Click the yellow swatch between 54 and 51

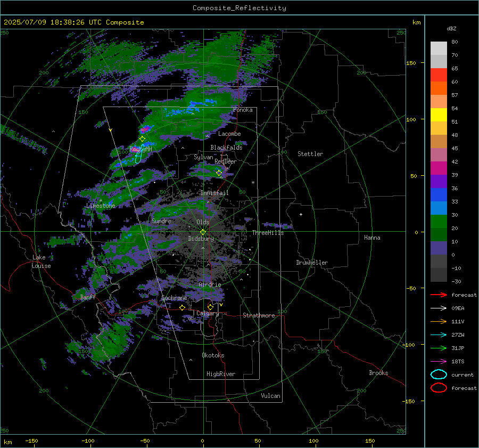click(x=439, y=115)
